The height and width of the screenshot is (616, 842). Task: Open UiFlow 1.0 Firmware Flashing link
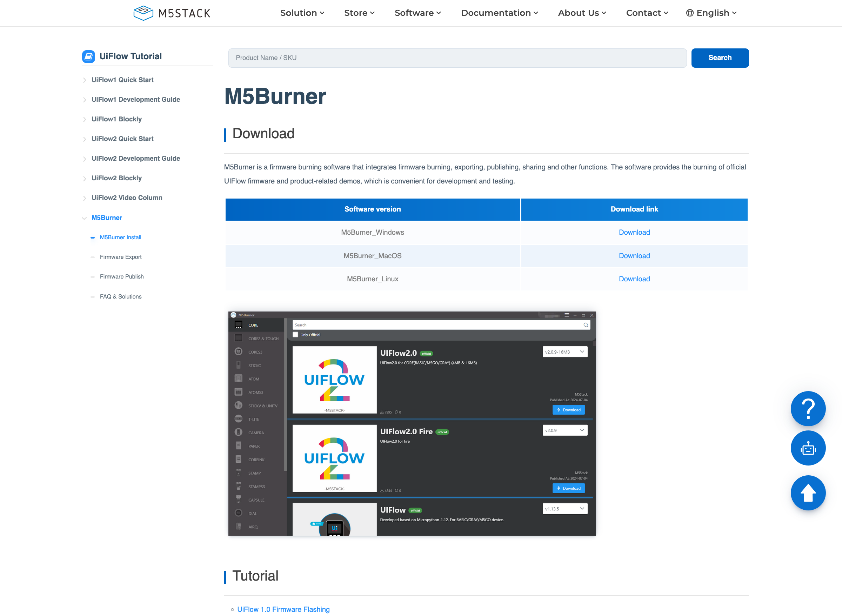point(283,609)
